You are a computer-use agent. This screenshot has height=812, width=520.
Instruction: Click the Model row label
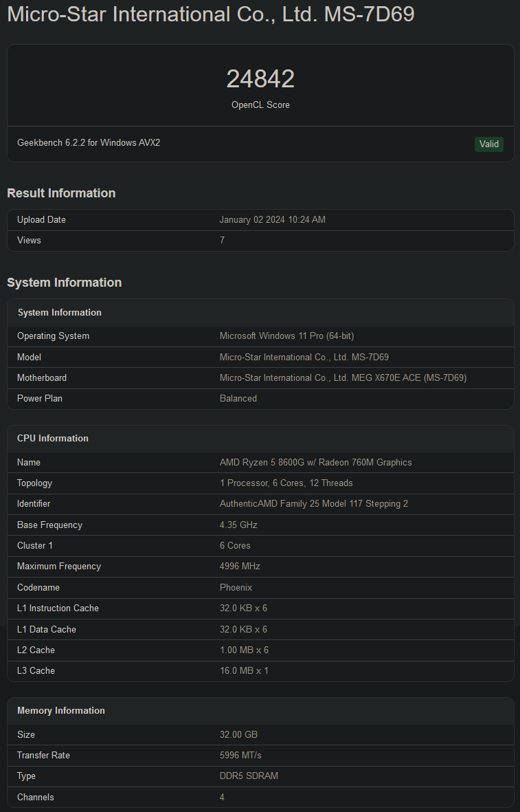coord(29,358)
